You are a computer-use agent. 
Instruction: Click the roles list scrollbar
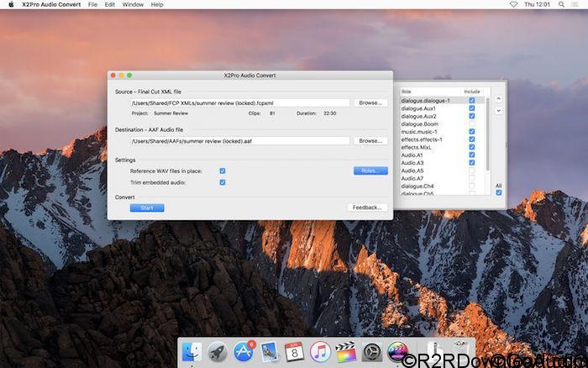(x=487, y=134)
